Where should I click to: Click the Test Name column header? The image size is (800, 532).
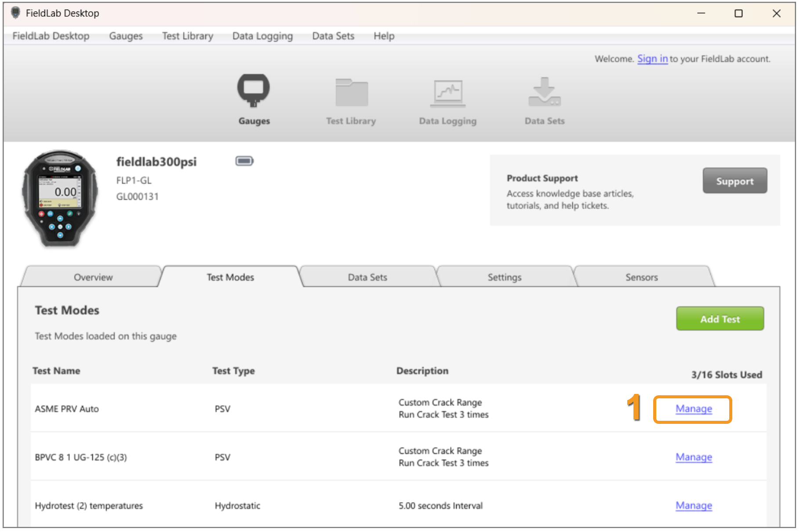pos(56,371)
